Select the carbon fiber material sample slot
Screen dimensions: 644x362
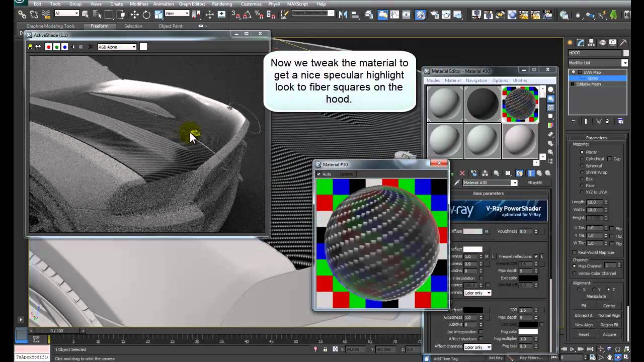(x=520, y=104)
